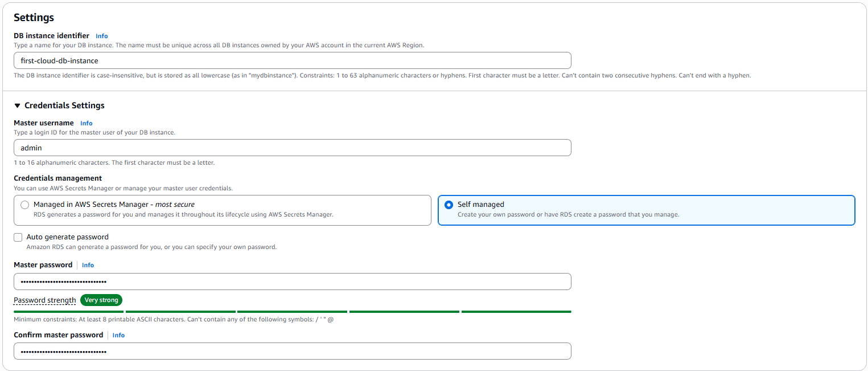The image size is (868, 371).
Task: Click the Master password field
Action: click(292, 281)
